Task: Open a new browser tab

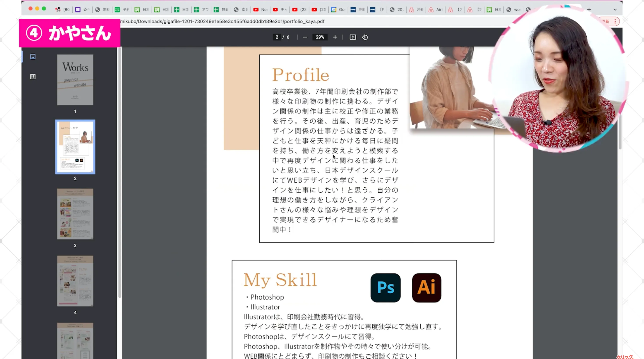Action: pos(589,9)
